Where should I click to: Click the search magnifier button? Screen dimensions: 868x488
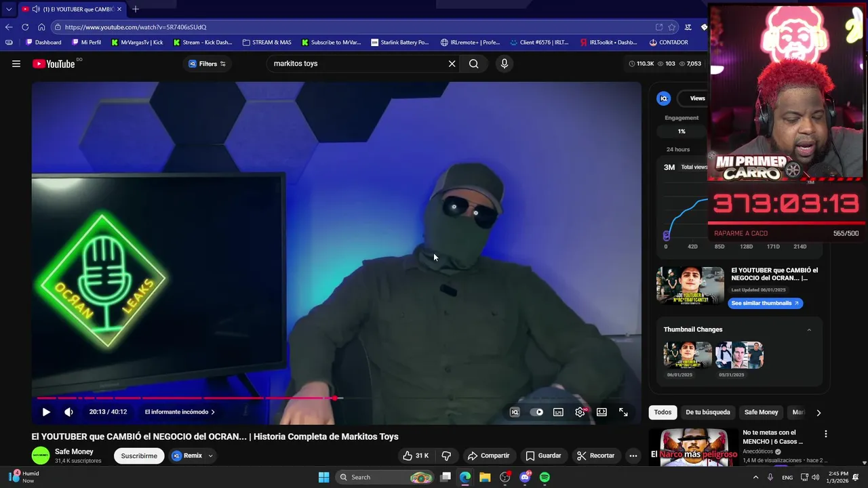point(473,64)
